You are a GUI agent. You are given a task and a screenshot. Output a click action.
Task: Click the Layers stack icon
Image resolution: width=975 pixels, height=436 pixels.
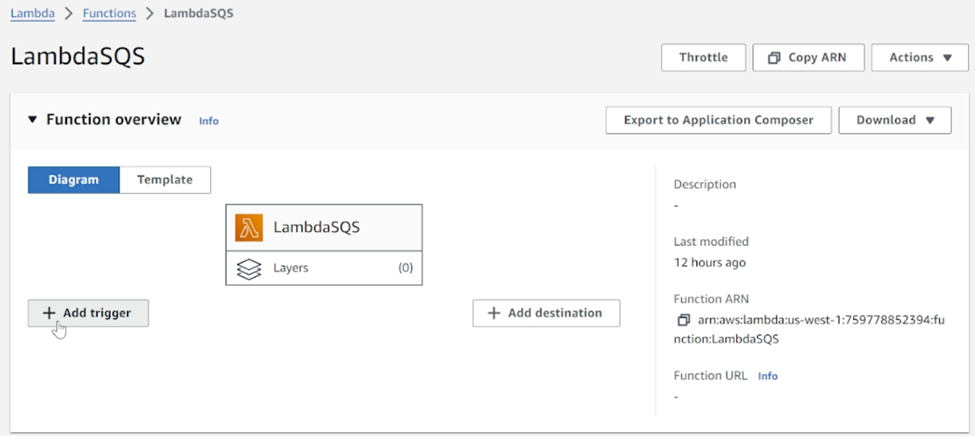pyautogui.click(x=249, y=269)
